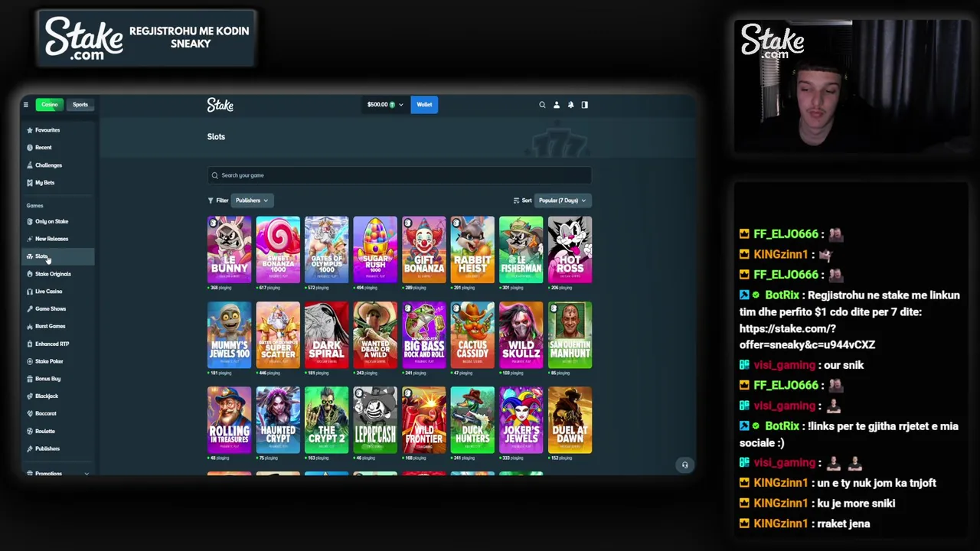980x551 pixels.
Task: Open the Haunted Crypt slot
Action: click(x=278, y=420)
